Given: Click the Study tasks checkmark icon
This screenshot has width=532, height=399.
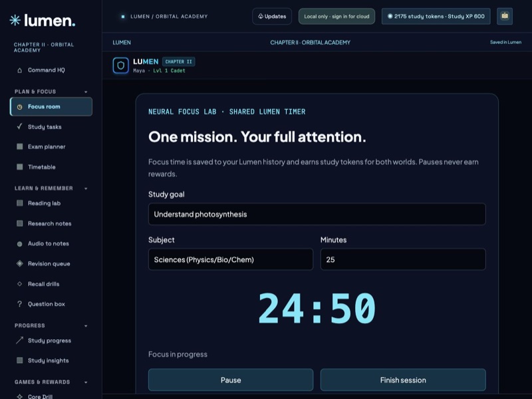Looking at the screenshot, I should pos(20,126).
